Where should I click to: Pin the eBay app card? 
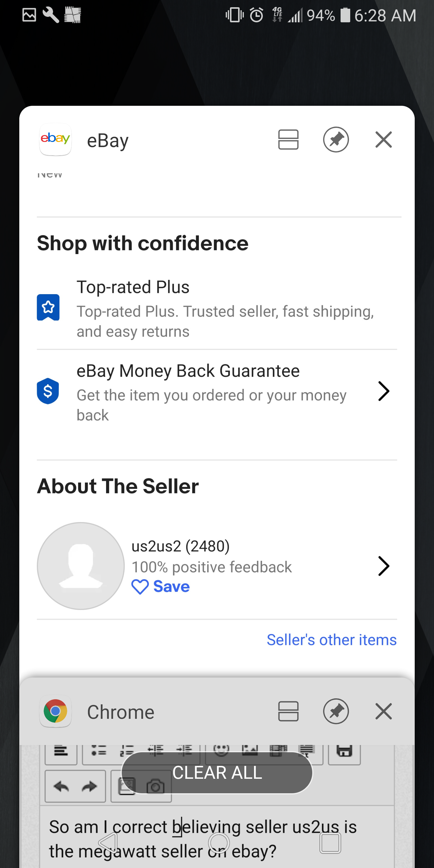(336, 140)
